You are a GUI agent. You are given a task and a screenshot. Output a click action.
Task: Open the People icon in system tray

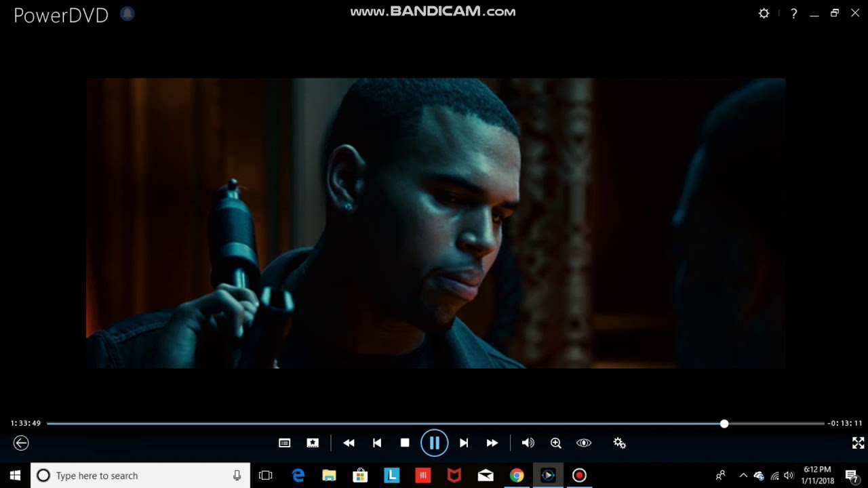coord(720,475)
